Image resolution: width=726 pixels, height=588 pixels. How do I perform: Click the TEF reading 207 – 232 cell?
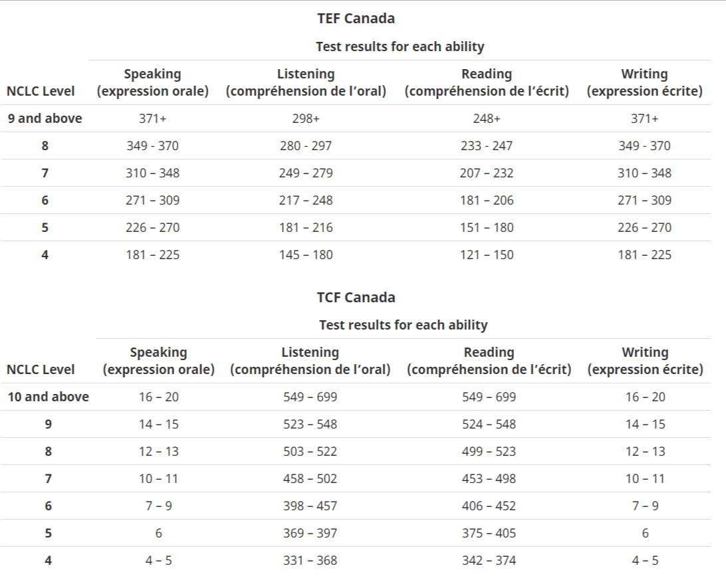pyautogui.click(x=487, y=173)
